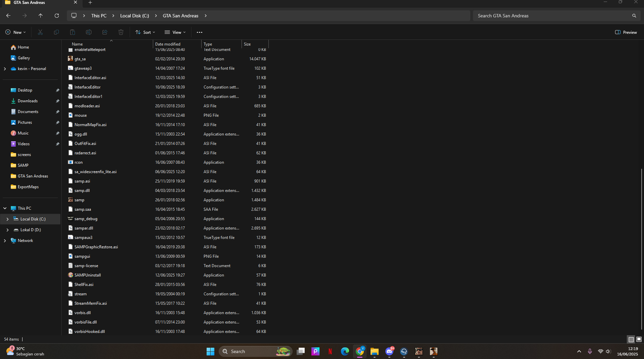Expand Local Disk (C:) tree node
This screenshot has width=644, height=359.
tap(8, 219)
